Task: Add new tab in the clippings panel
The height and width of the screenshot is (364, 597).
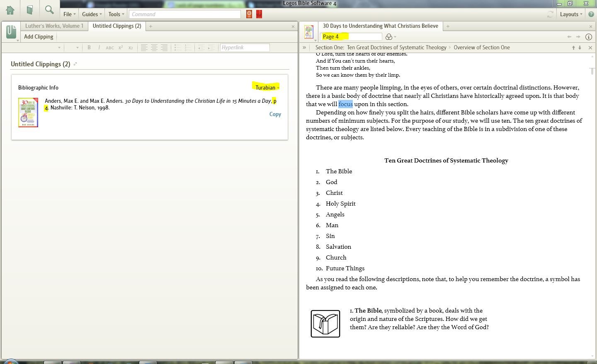Action: (x=150, y=26)
